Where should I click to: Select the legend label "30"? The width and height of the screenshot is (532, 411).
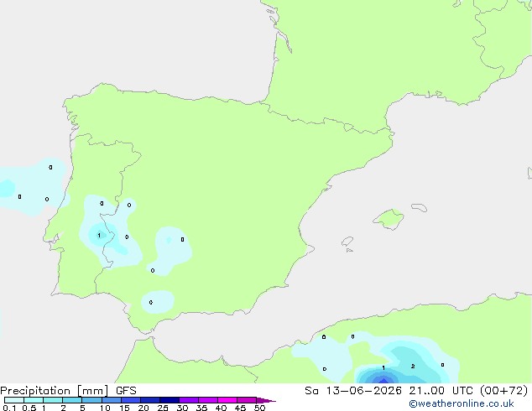point(182,408)
